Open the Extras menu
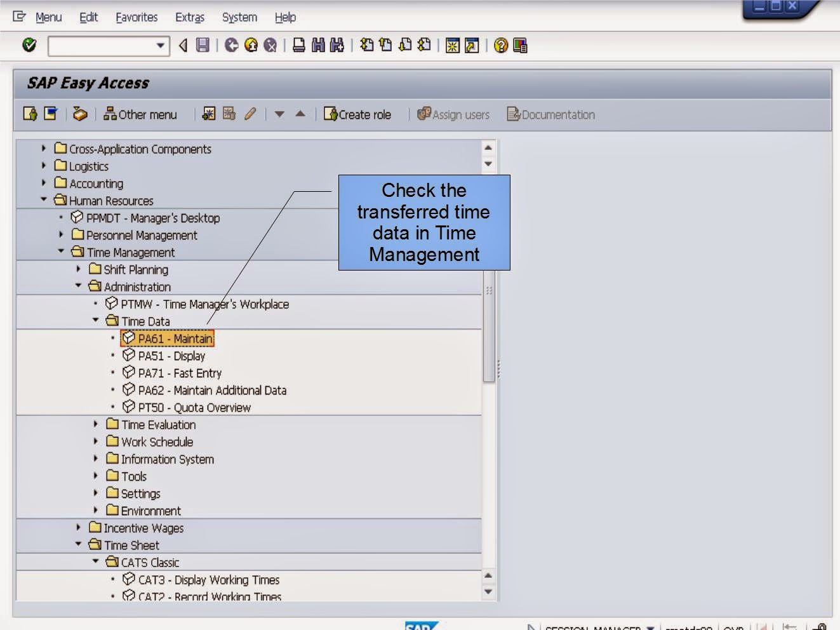The width and height of the screenshot is (840, 630). 189,17
